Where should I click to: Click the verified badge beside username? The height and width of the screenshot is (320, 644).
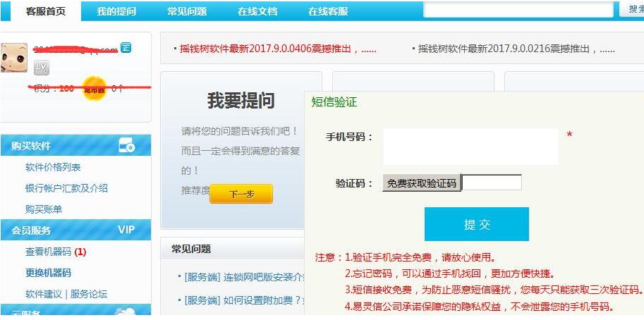[x=126, y=47]
